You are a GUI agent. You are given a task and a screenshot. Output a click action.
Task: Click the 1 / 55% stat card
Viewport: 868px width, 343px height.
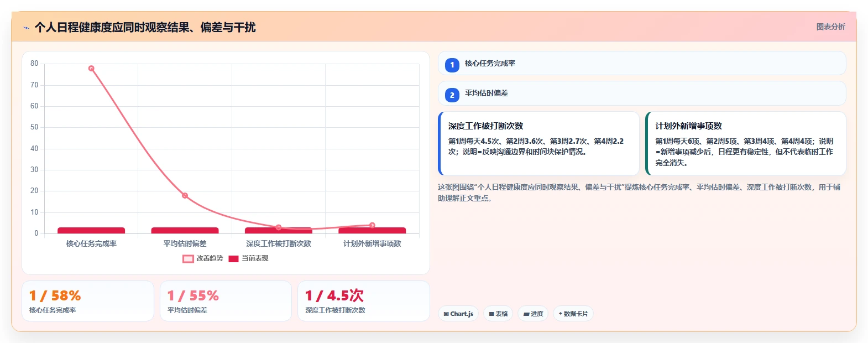click(x=226, y=301)
